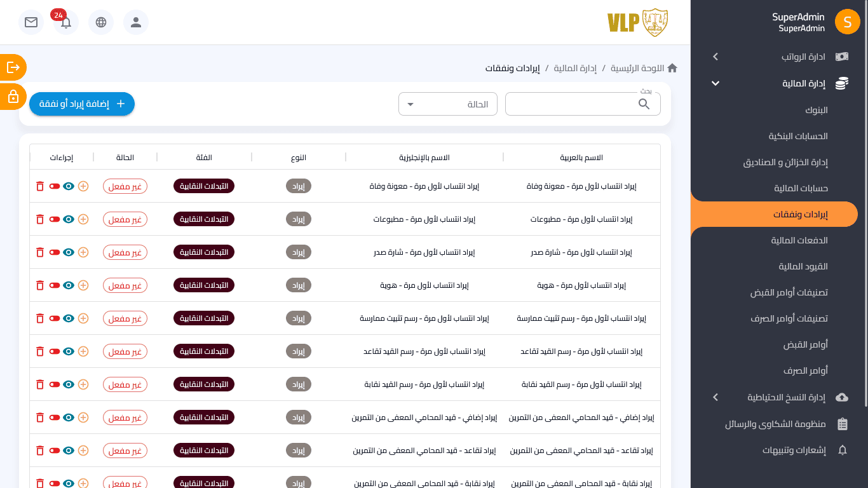Toggle status switch for هوية row

(55, 285)
